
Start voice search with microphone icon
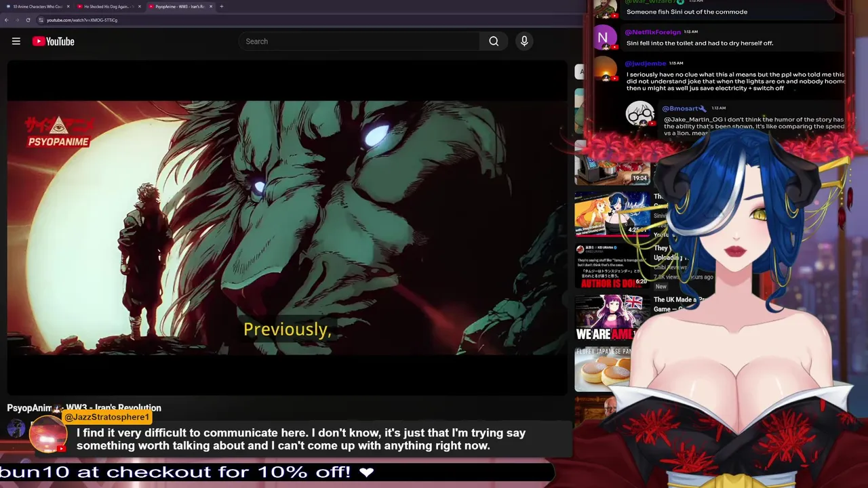point(524,41)
